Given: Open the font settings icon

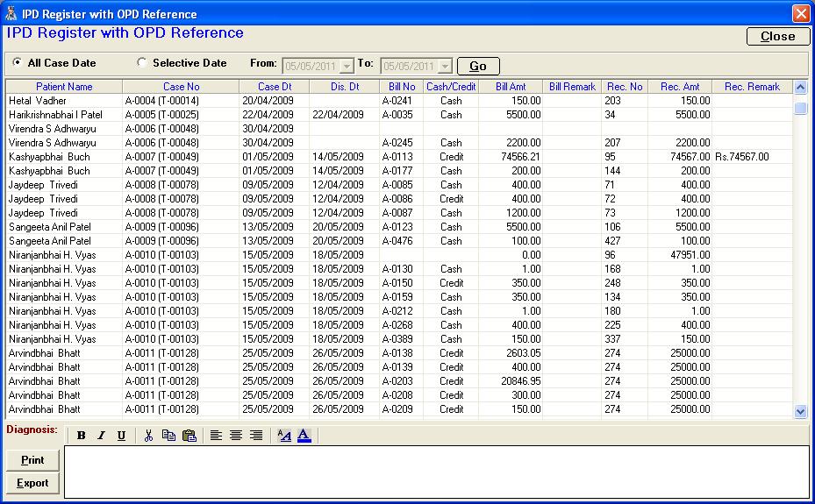Looking at the screenshot, I should click(284, 436).
